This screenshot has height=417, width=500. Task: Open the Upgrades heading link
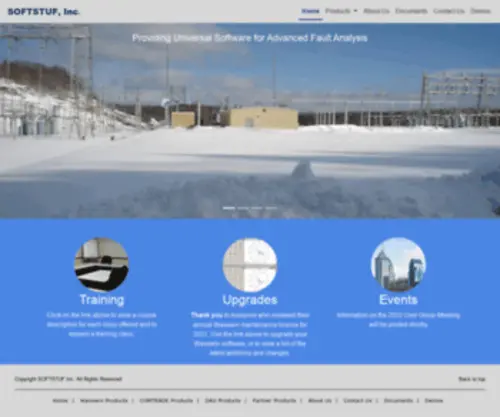point(250,300)
